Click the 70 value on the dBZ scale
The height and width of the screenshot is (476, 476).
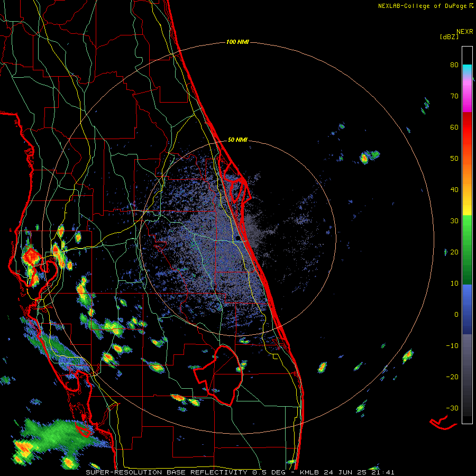[x=454, y=96]
